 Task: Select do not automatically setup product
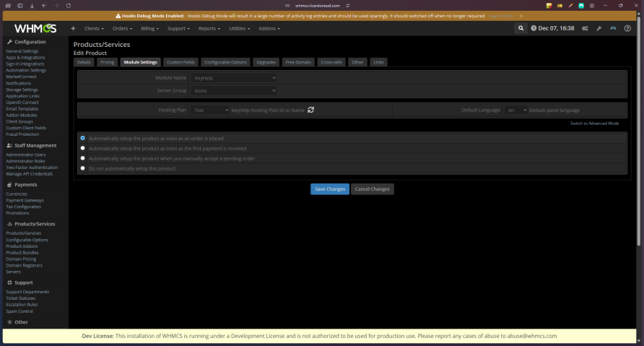click(82, 168)
